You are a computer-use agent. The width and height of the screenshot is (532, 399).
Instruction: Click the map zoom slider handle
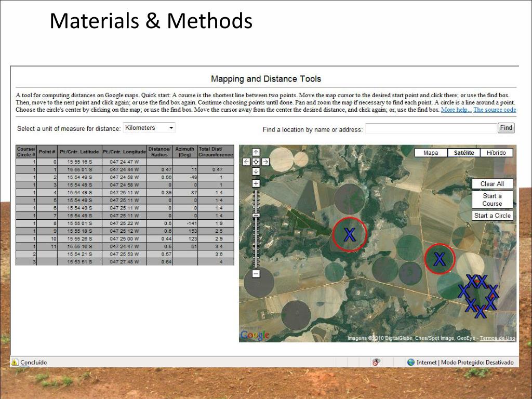tap(256, 216)
